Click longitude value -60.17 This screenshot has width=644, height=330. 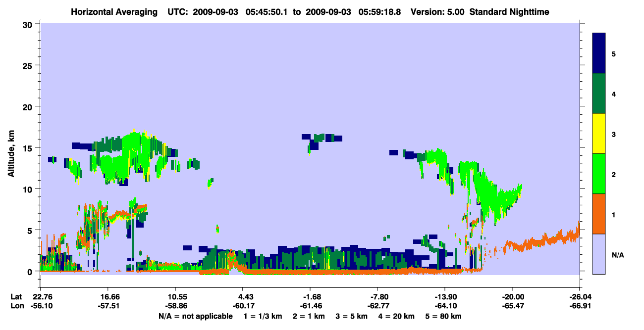243,306
